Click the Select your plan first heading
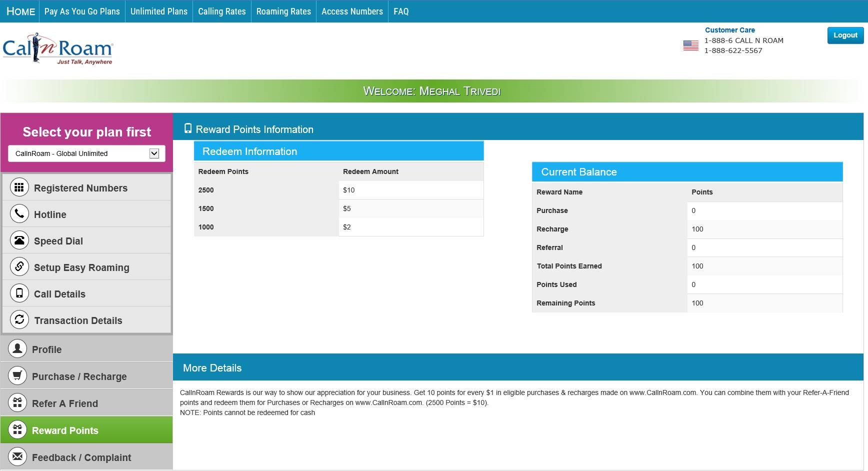 (x=86, y=131)
